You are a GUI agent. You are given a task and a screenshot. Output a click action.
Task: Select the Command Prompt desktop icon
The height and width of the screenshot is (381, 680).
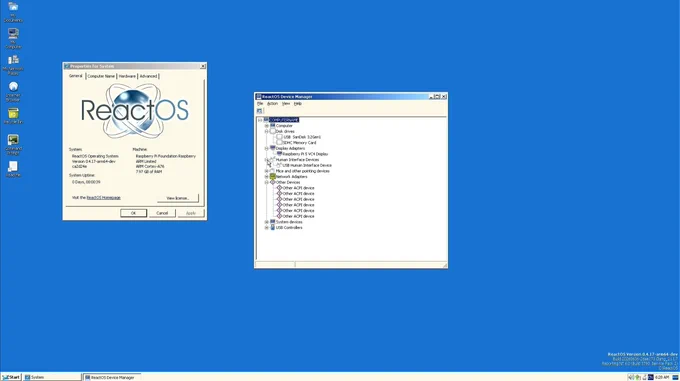13,144
